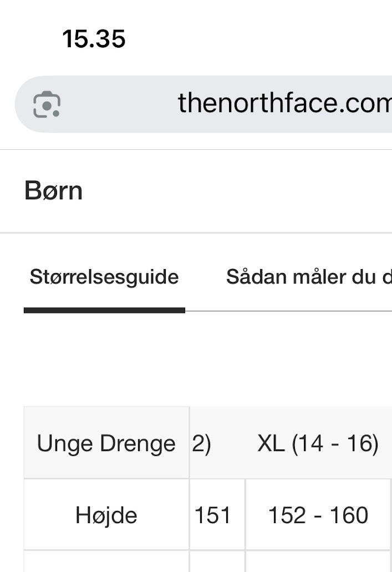Tap the empty cell below 151

[x=217, y=561]
